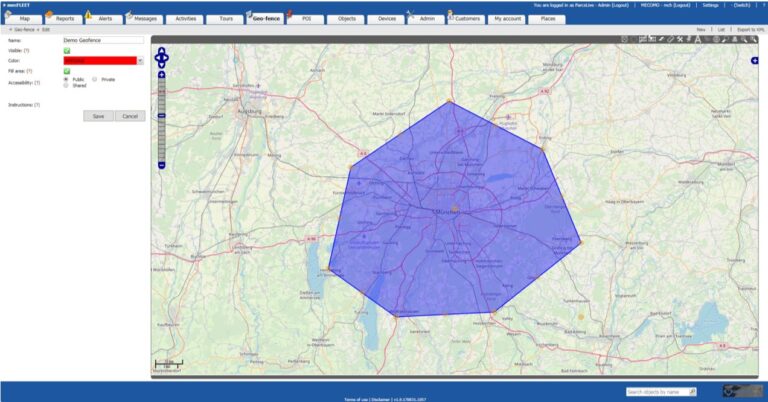Open the Map tab
The width and height of the screenshot is (768, 402).
(x=24, y=19)
